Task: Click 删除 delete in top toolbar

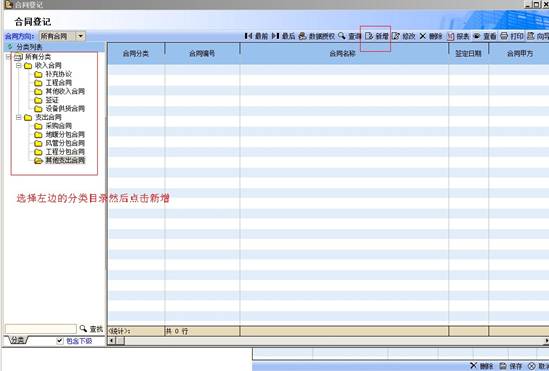Action: point(431,36)
